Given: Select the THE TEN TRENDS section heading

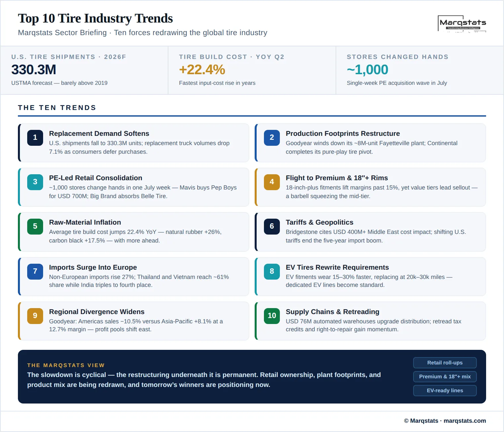Looking at the screenshot, I should point(57,108).
